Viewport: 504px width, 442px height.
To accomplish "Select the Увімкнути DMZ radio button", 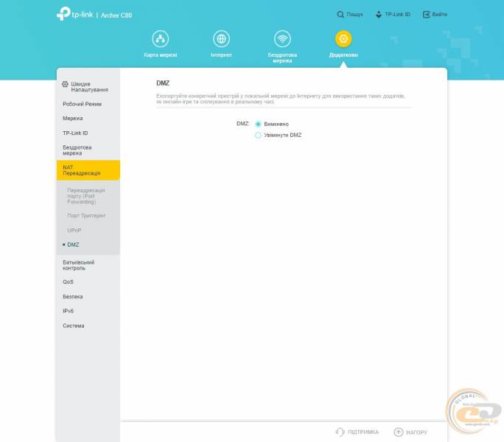I will coord(258,136).
